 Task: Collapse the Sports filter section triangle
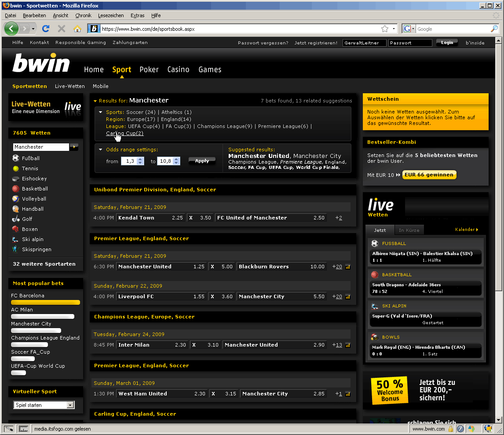coord(101,112)
